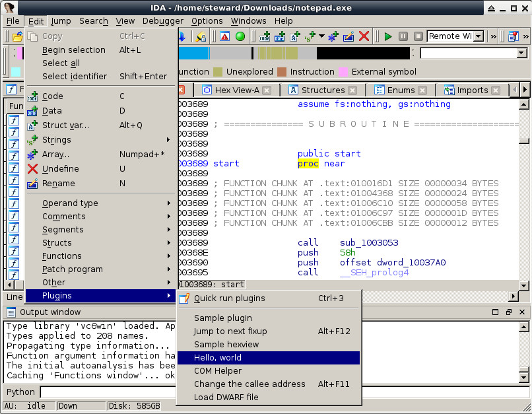Choose Select all in Edit menu
This screenshot has height=414, width=532.
tap(101, 63)
